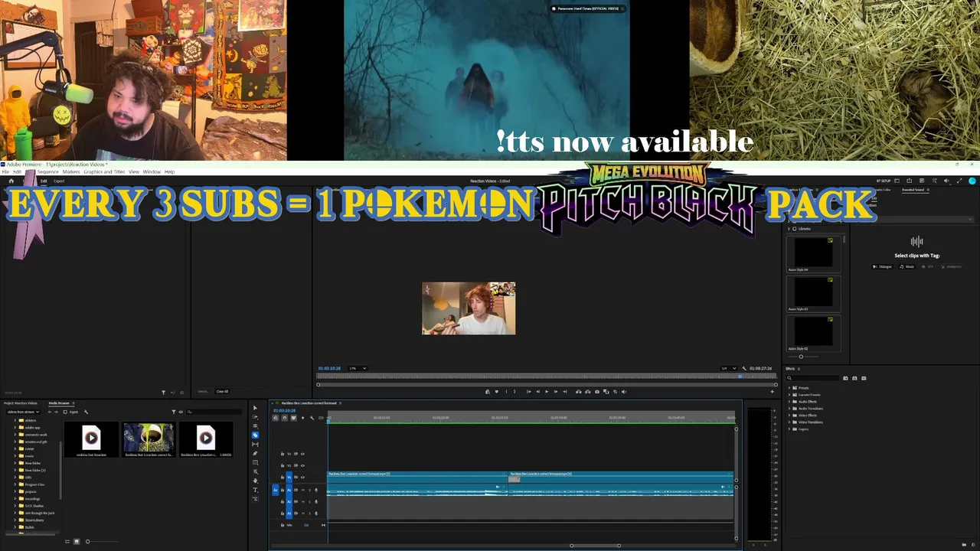
Task: Pick the Ripple Edit tool
Action: 255,426
